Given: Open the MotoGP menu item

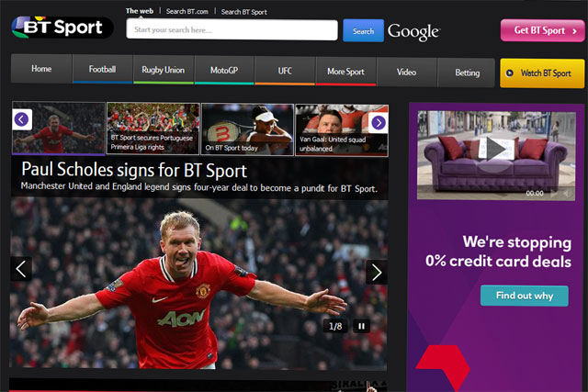Looking at the screenshot, I should (x=224, y=71).
